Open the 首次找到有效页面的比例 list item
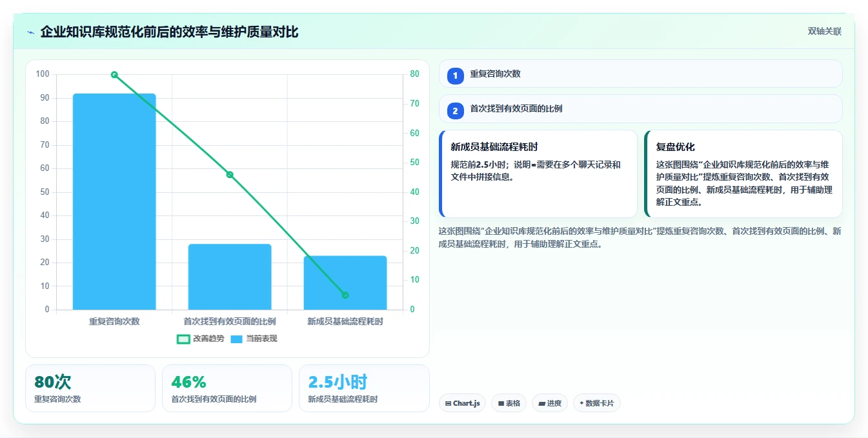Screen dimensions: 868x438 tap(641, 109)
